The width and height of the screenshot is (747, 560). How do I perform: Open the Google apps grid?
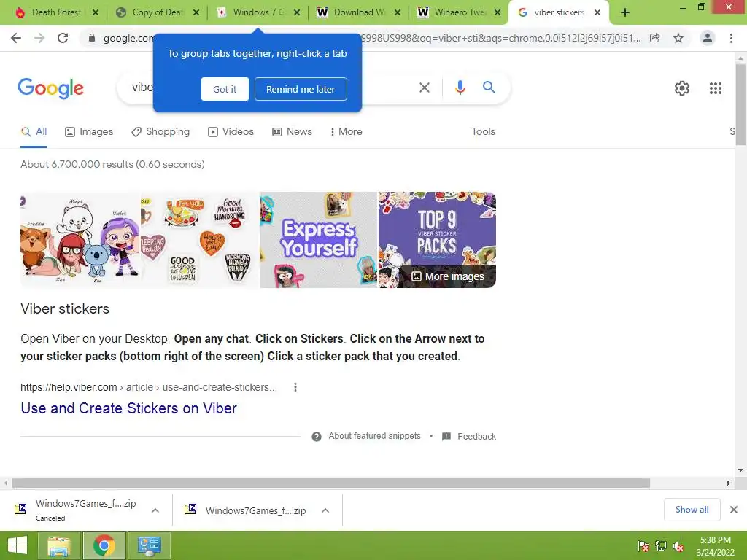(x=716, y=88)
